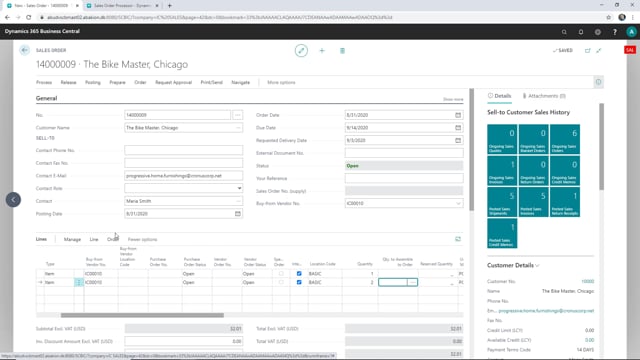Open the Release menu

pos(69,82)
